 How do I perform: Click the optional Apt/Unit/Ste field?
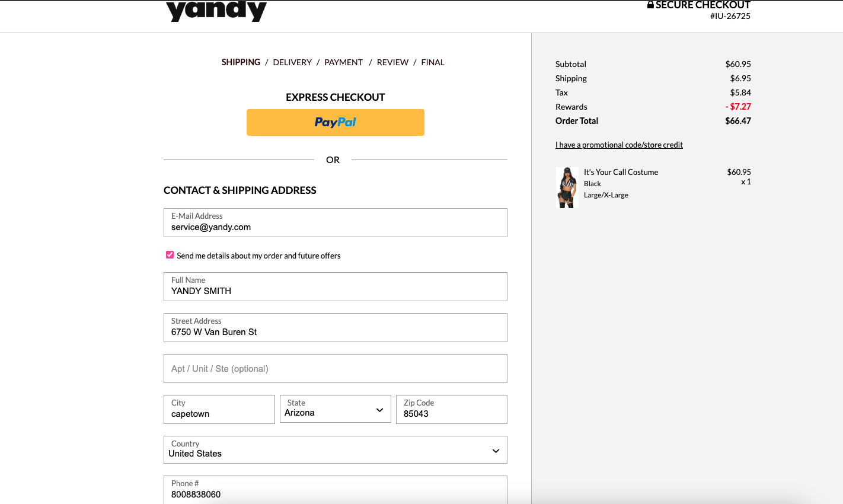click(335, 368)
